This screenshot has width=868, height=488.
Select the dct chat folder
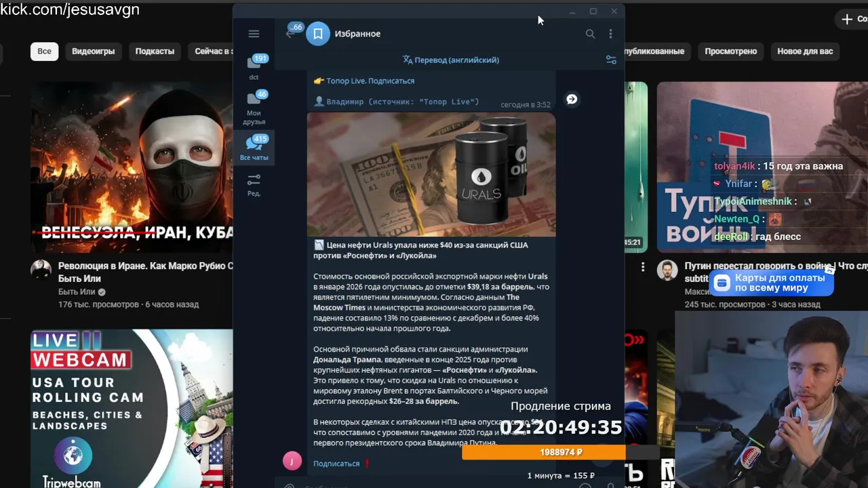[254, 68]
